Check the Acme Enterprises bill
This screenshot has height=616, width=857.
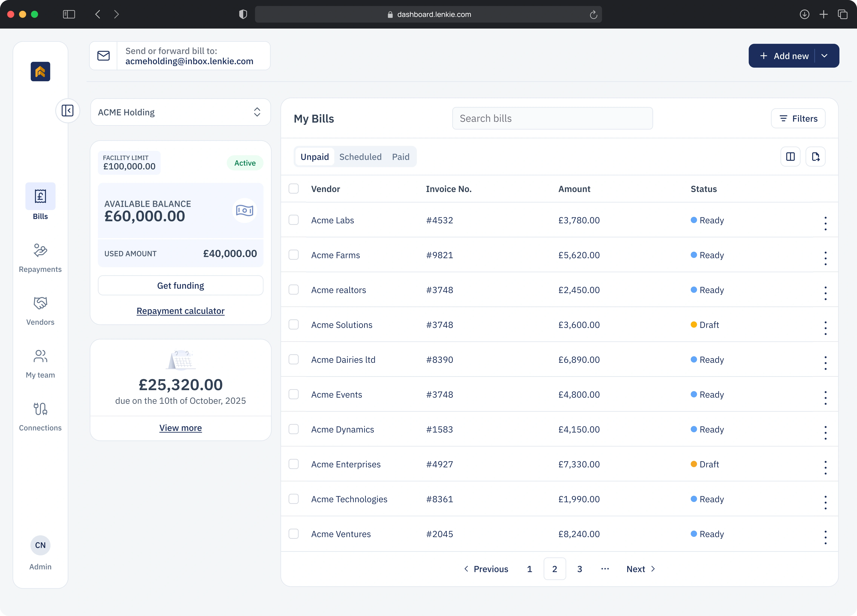click(x=294, y=464)
